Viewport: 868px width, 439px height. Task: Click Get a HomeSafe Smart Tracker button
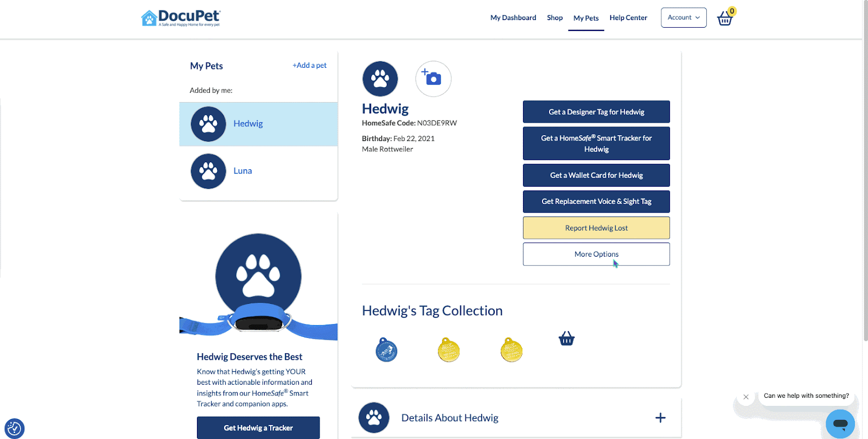[596, 143]
